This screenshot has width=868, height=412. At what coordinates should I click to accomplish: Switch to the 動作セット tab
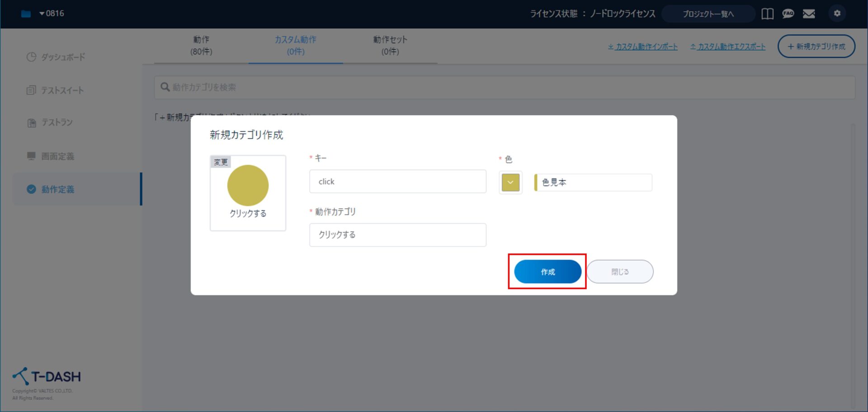tap(390, 46)
